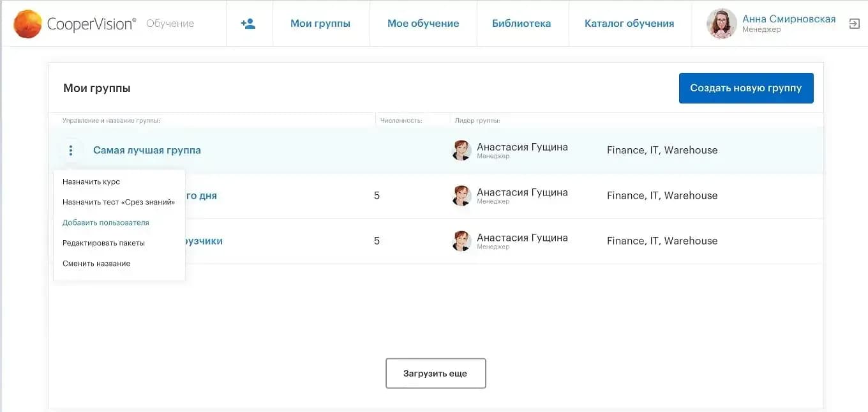Click the logout icon beside Анна Смирновская
868x412 pixels.
click(854, 24)
